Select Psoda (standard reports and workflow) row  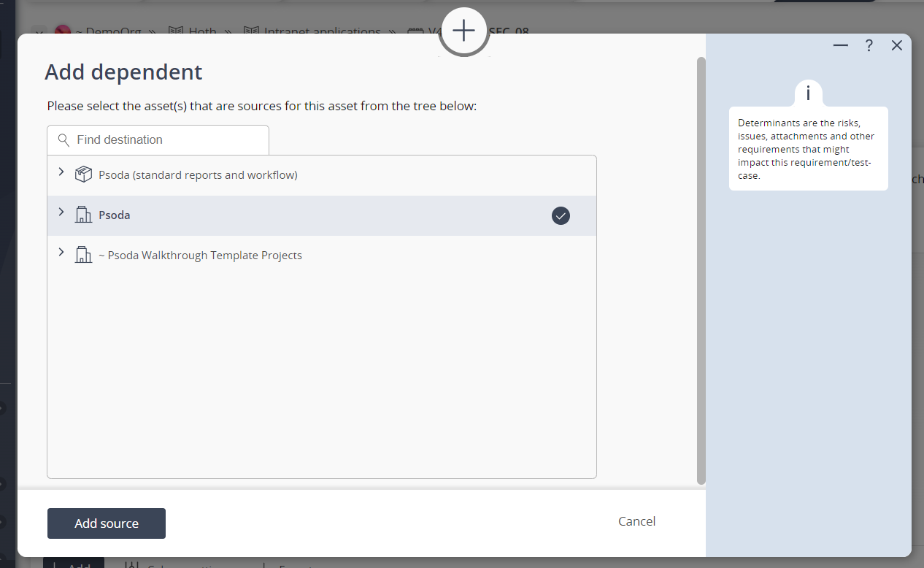tap(322, 175)
